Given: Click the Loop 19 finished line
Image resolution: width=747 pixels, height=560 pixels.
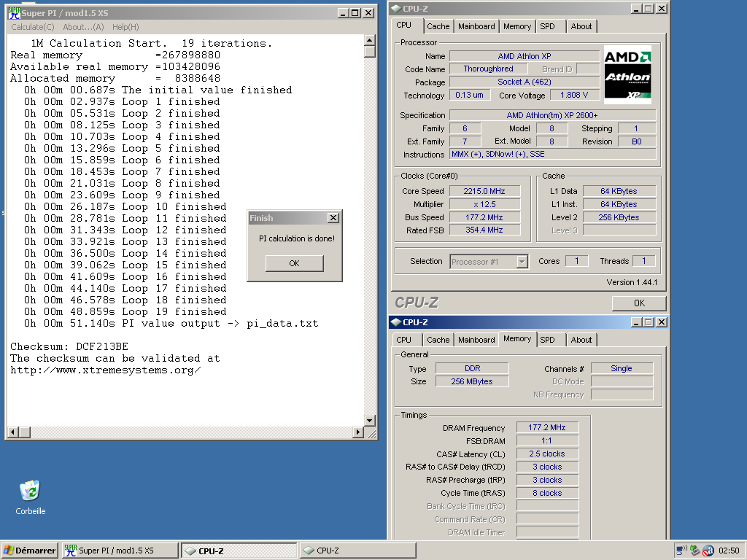Looking at the screenshot, I should [125, 311].
